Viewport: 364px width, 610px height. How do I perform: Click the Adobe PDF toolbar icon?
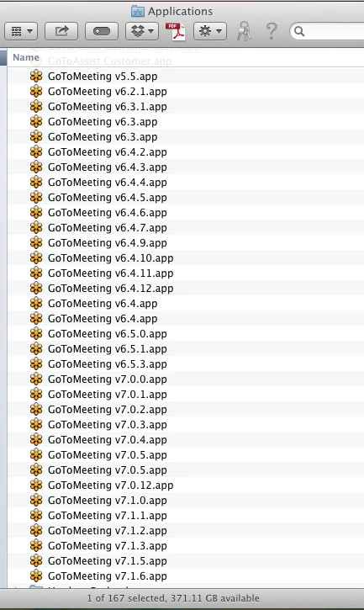[x=175, y=31]
